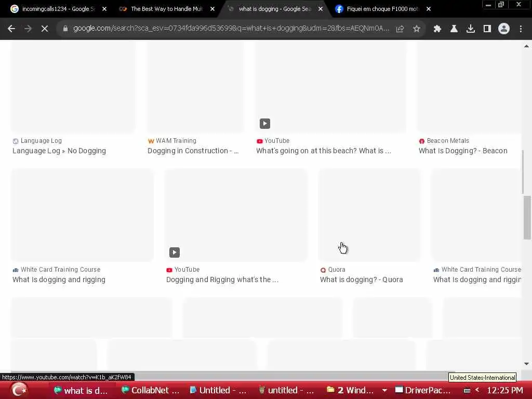Open the Chrome Labs flask icon
The image size is (532, 399).
coord(454,29)
